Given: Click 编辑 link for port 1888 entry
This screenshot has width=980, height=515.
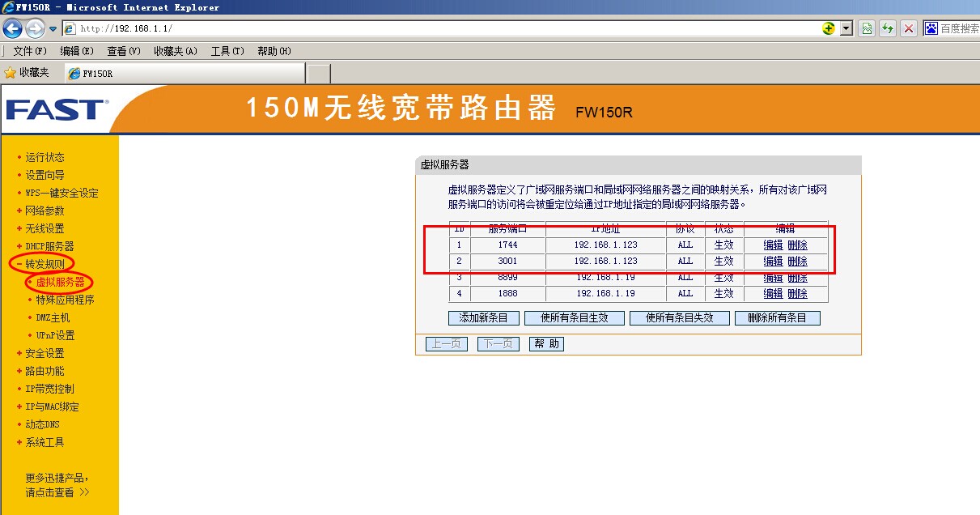Looking at the screenshot, I should pos(773,294).
